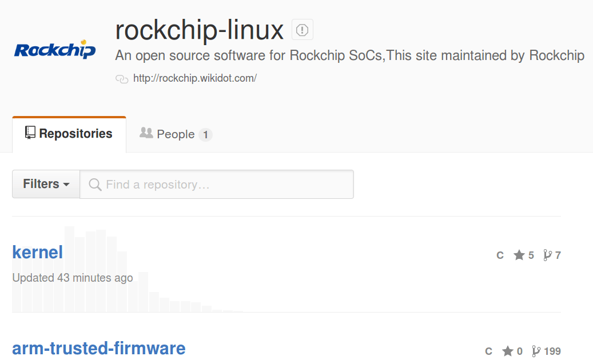Click the People tab group icon

pyautogui.click(x=146, y=133)
